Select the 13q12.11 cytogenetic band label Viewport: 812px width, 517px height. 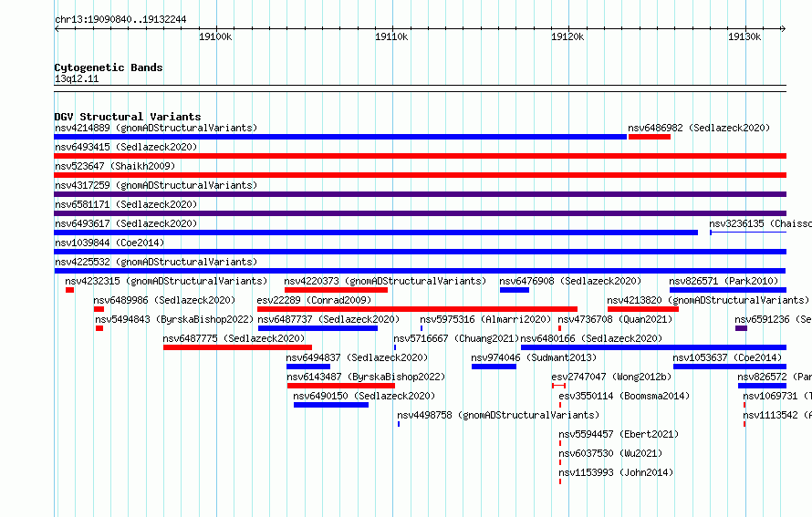point(76,78)
